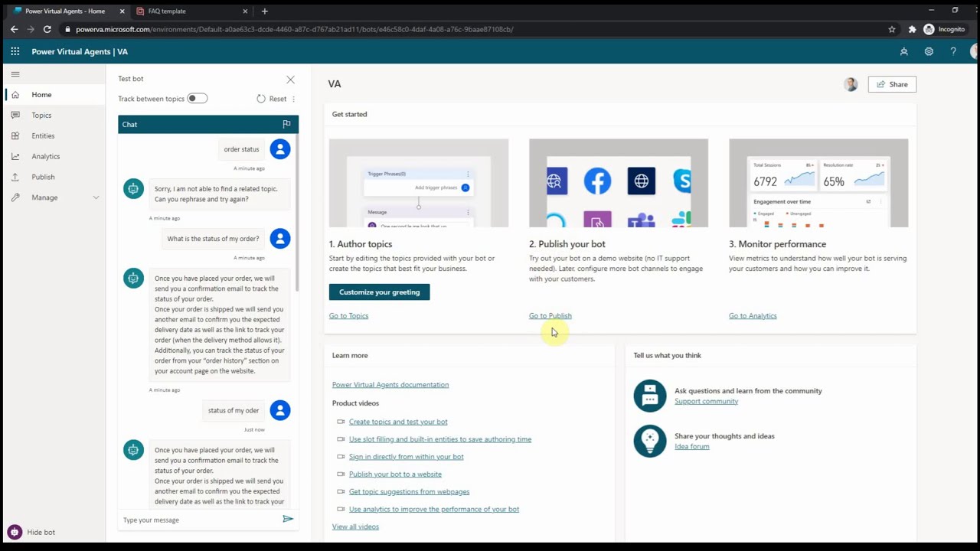The width and height of the screenshot is (980, 551).
Task: Open Use slot filling video link
Action: click(x=440, y=439)
